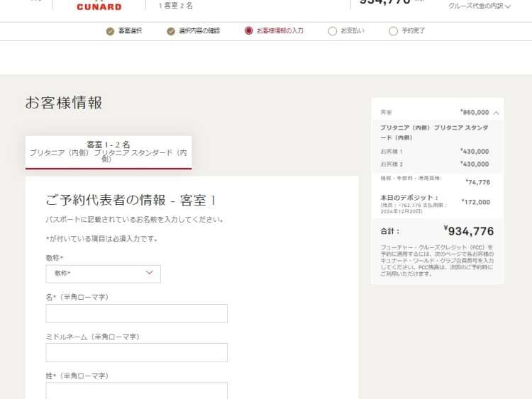532x399 pixels.
Task: Focus the ミドルネーム middle name field
Action: (x=136, y=352)
